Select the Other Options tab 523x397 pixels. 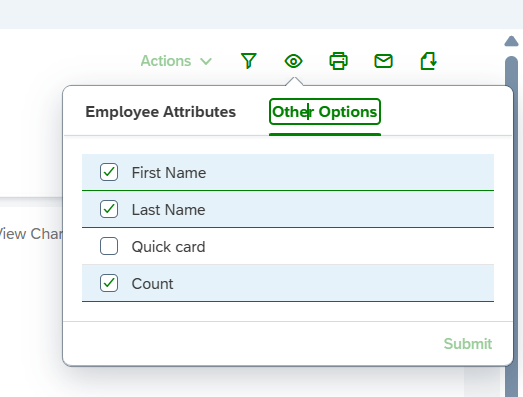[325, 112]
